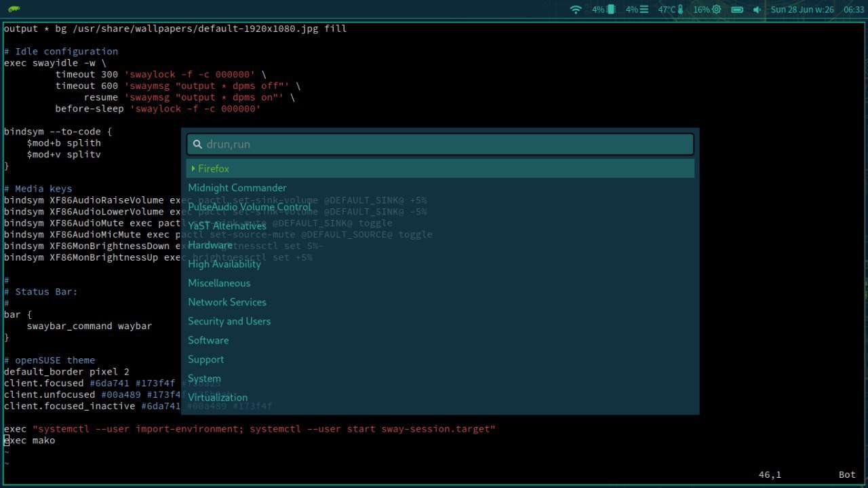
Task: Click the 'default_border pixel 2' line
Action: [66, 372]
